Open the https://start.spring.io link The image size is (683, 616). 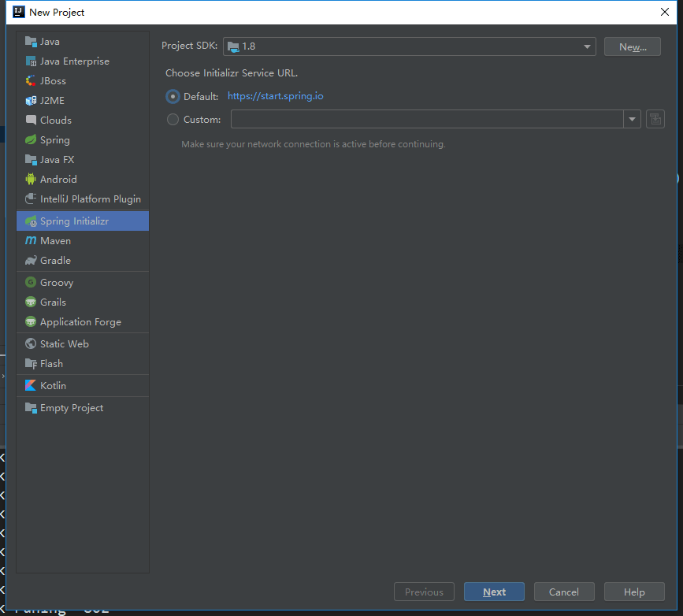[x=275, y=96]
